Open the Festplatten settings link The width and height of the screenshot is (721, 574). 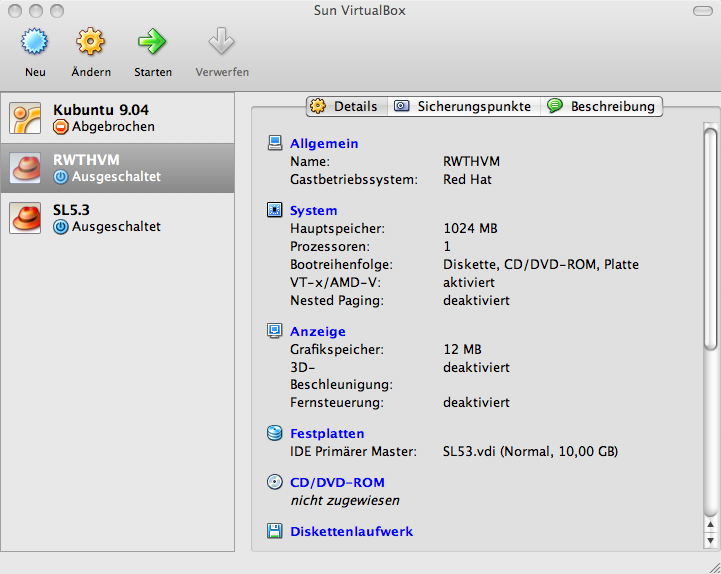[327, 433]
